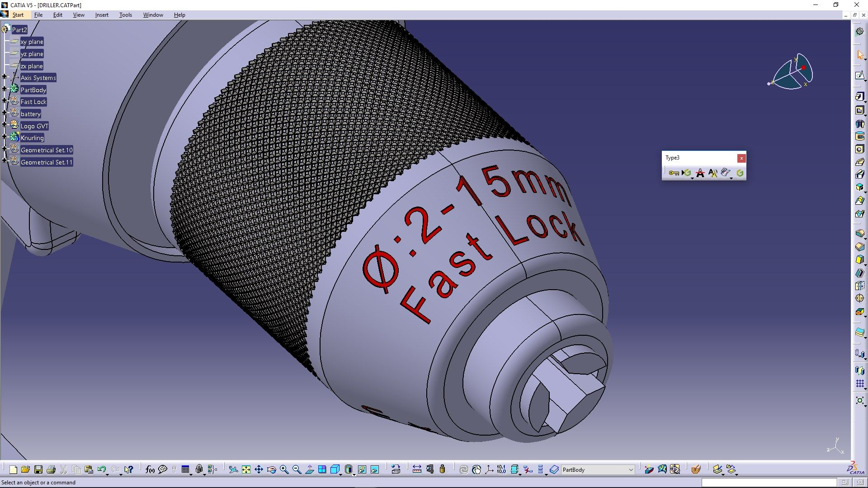Open the Tools menu
This screenshot has width=868, height=488.
point(126,15)
